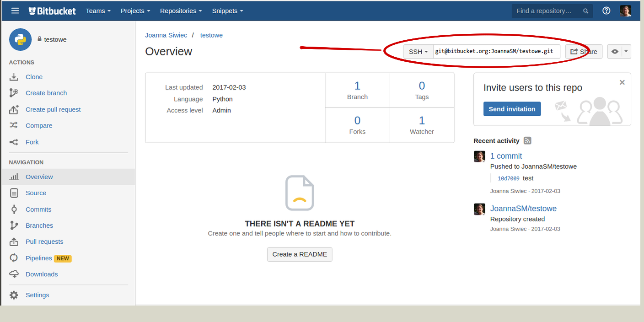The height and width of the screenshot is (322, 644).
Task: Click the search magnifier icon
Action: [586, 11]
